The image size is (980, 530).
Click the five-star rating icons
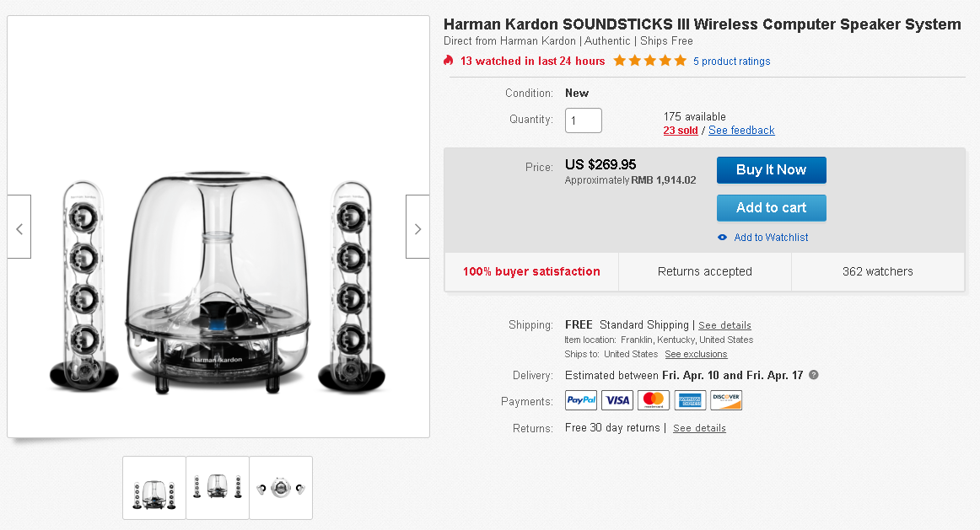(x=649, y=61)
